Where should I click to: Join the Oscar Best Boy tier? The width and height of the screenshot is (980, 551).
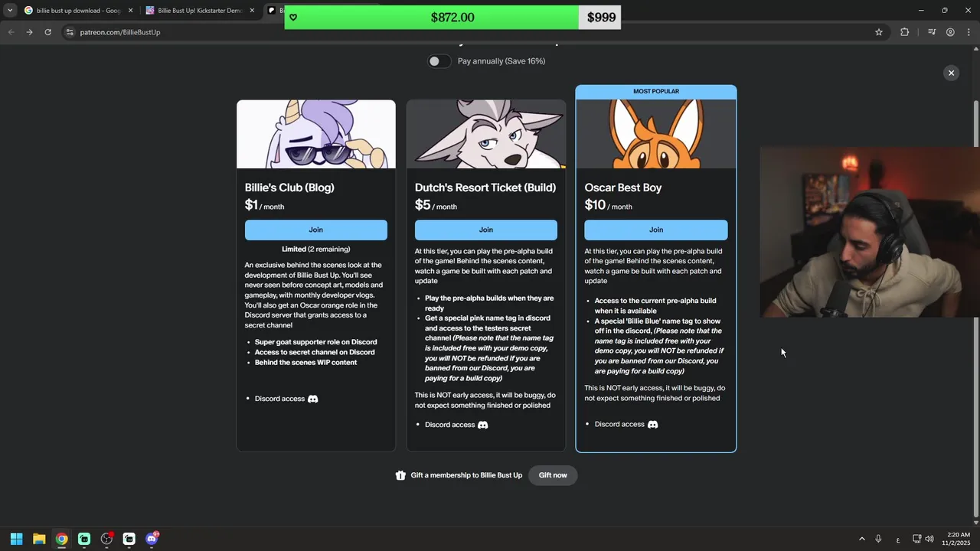pyautogui.click(x=656, y=230)
